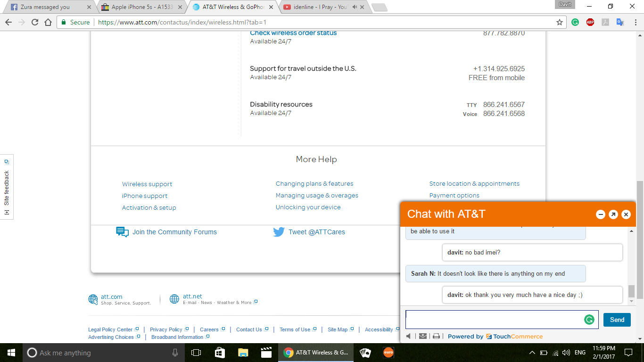The height and width of the screenshot is (362, 644).
Task: Open the Windows Store from taskbar
Action: tap(220, 353)
